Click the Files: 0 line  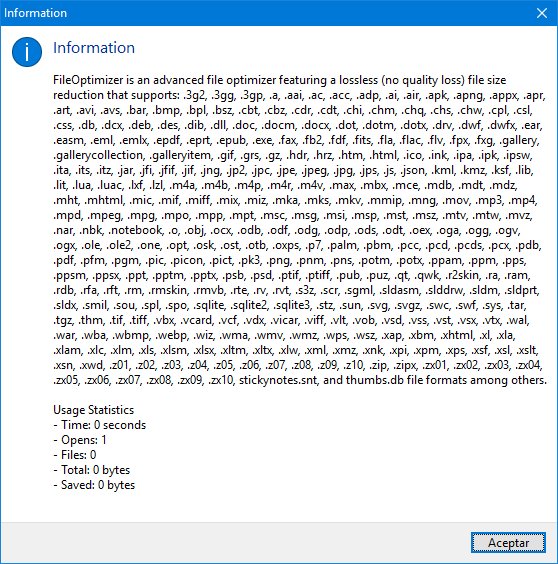75,455
